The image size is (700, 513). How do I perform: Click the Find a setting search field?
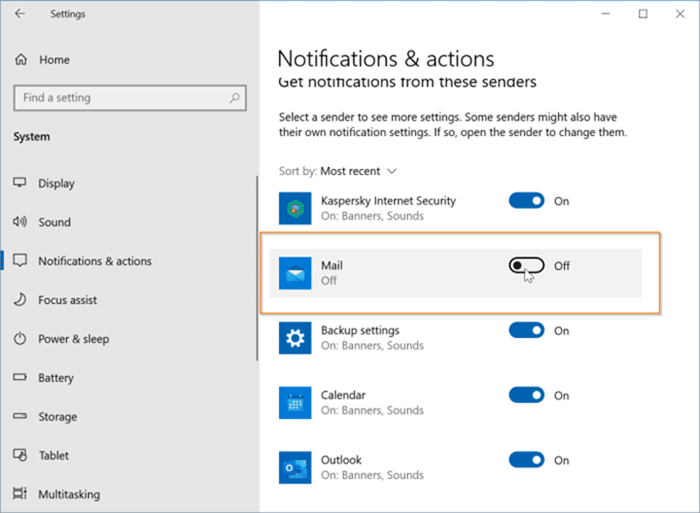point(130,98)
